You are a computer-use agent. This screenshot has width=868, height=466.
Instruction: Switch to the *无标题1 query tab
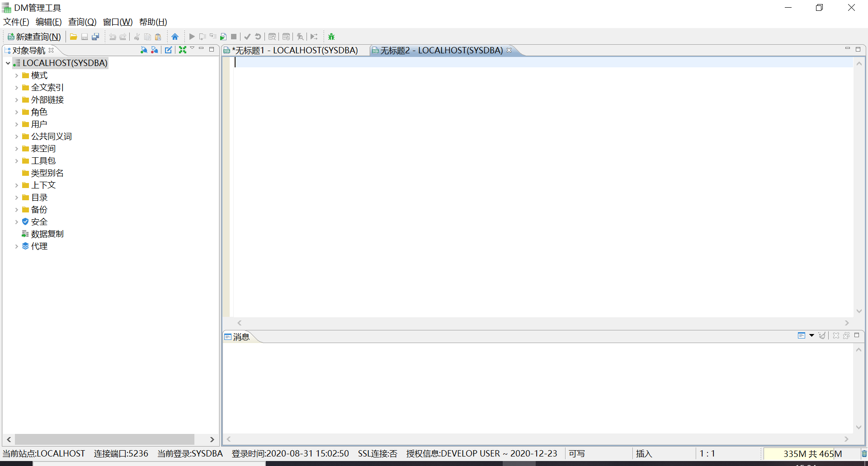tap(295, 50)
